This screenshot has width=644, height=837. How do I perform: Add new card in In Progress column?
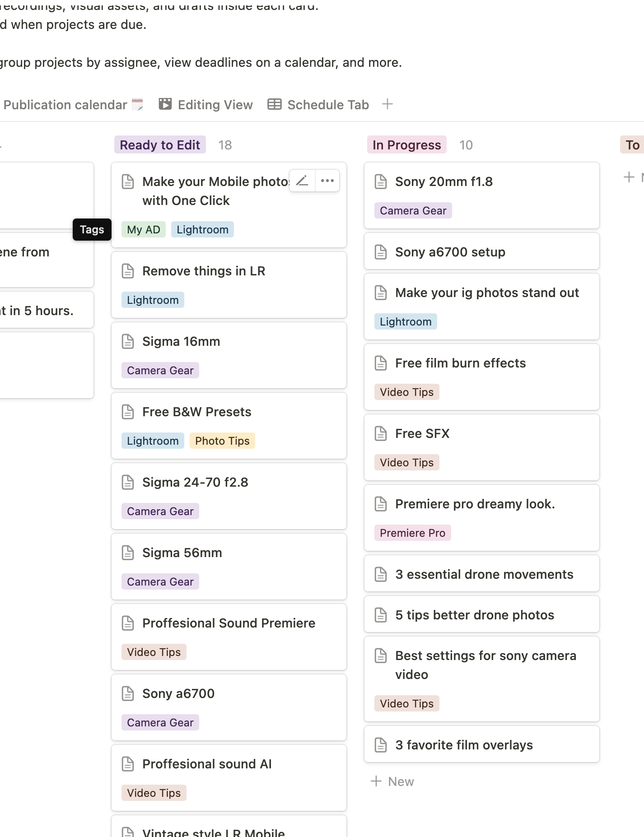coord(392,781)
